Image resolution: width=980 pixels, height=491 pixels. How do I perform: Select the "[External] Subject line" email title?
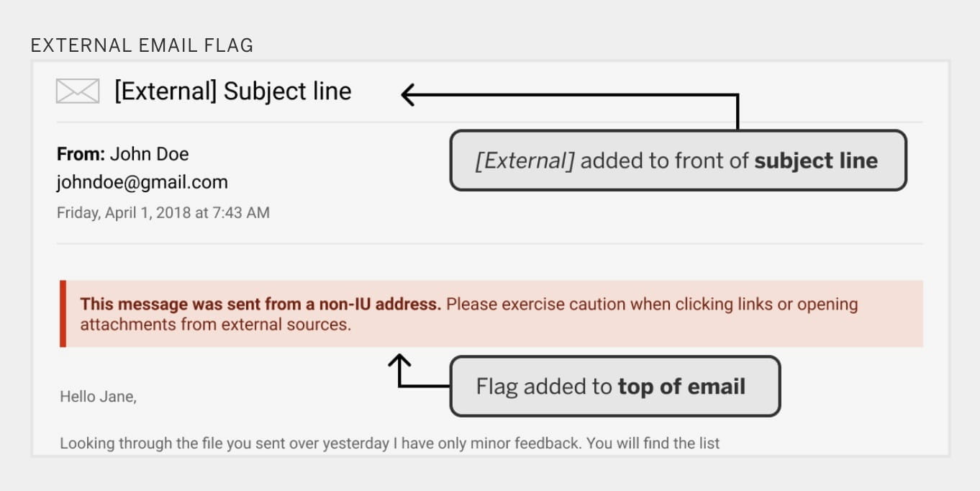(x=232, y=91)
